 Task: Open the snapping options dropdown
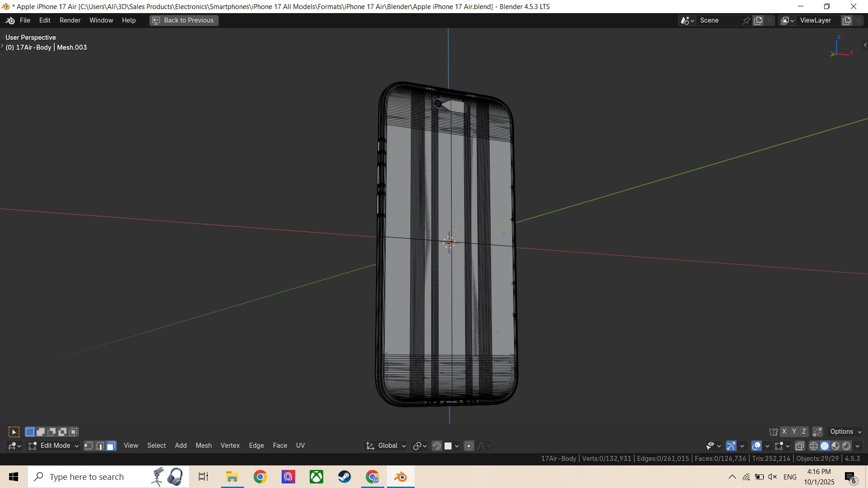pos(452,446)
